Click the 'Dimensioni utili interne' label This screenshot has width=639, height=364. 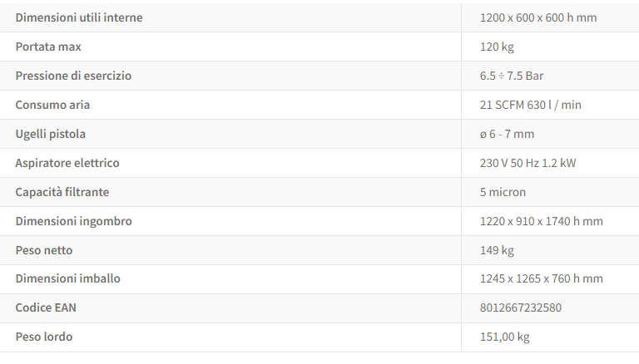tap(79, 17)
